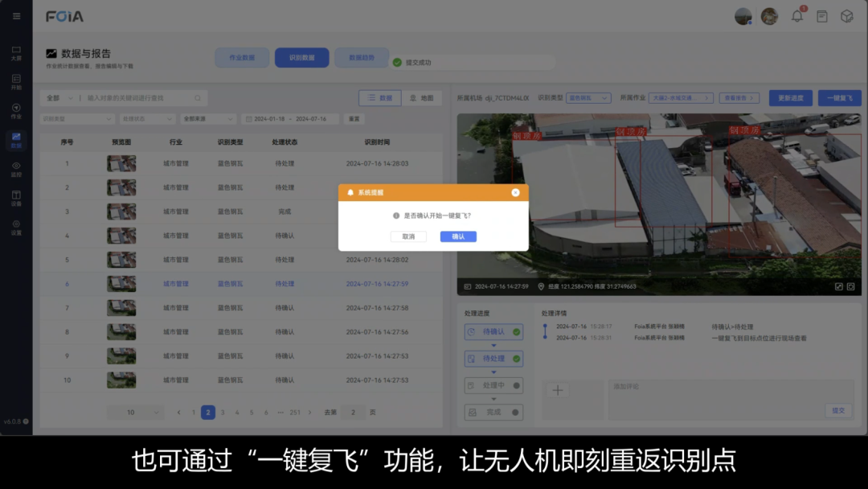Close the 系统提醒 dialog with X
Screen dimensions: 868x489
tap(515, 192)
